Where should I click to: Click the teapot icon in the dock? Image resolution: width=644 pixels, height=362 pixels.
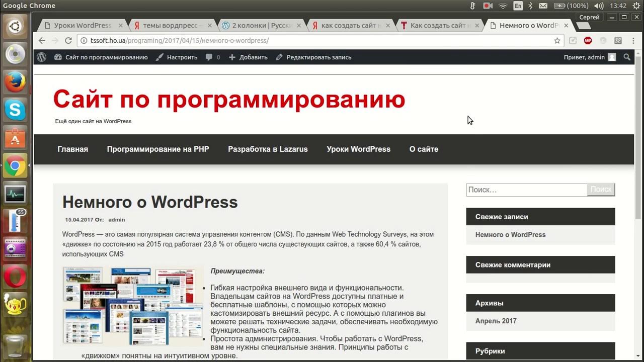(x=15, y=304)
